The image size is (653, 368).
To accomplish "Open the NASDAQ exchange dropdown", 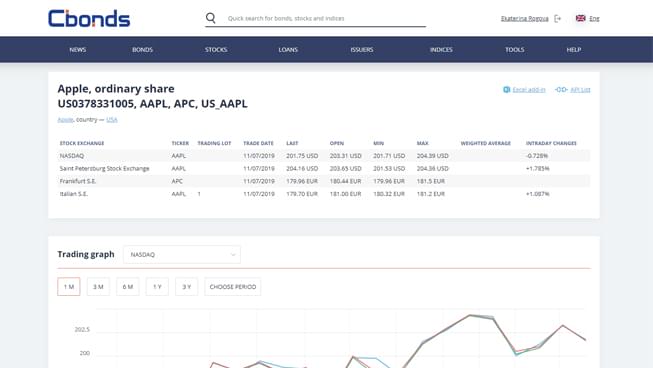I will tap(182, 254).
